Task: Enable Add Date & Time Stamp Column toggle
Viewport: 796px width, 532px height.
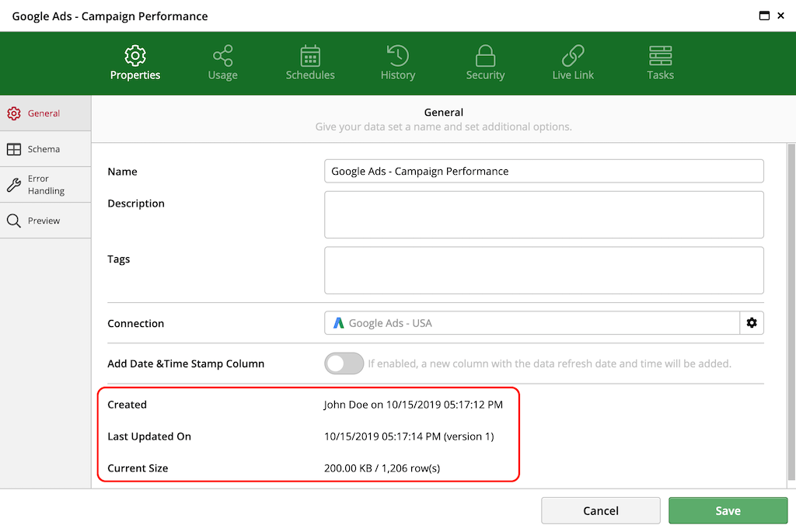Action: (344, 363)
